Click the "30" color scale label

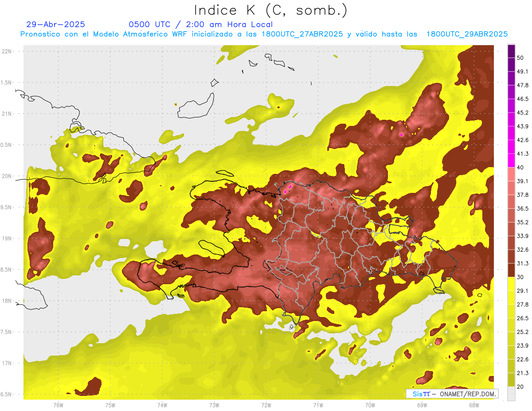click(x=520, y=277)
